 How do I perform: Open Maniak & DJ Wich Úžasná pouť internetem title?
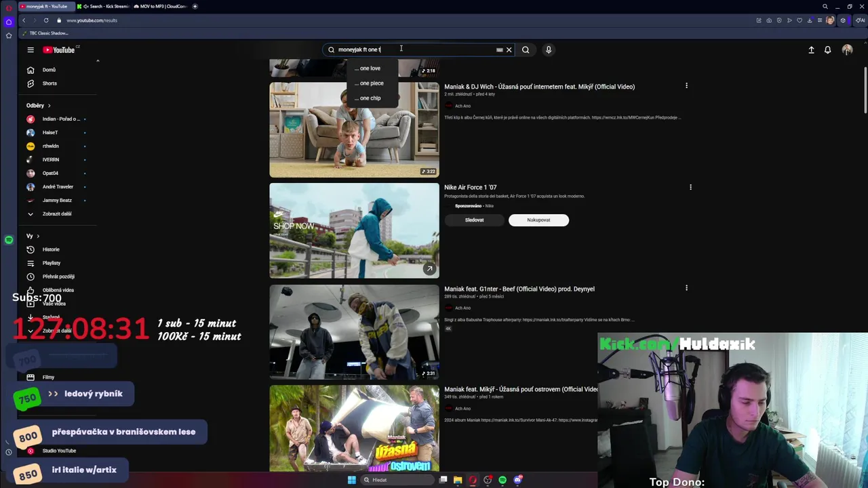pos(539,87)
